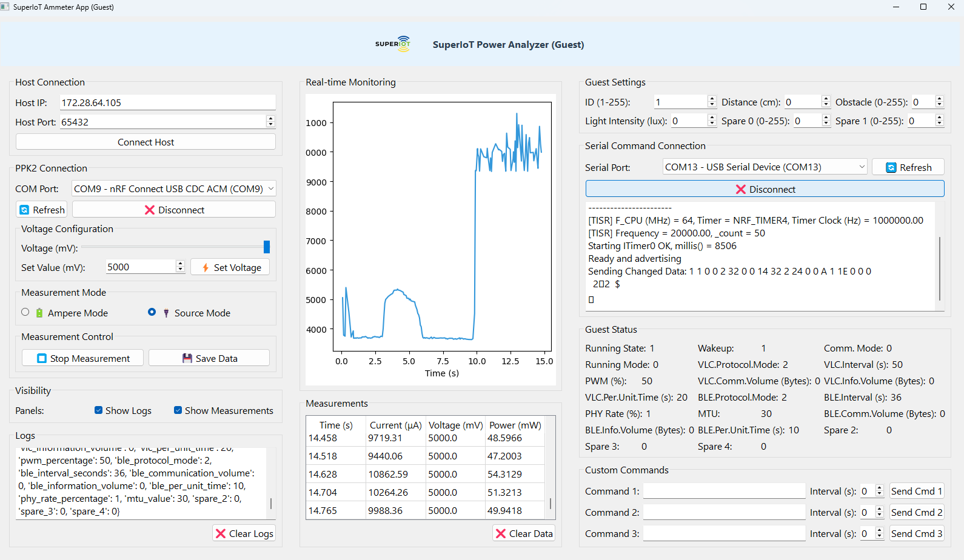Click the red X Clear Logs button
This screenshot has height=560, width=964.
[x=244, y=533]
